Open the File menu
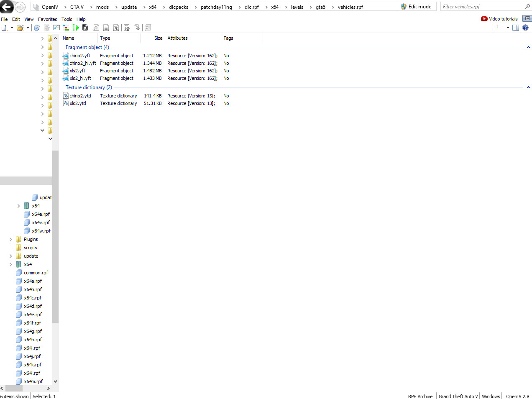Screen dimensions: 532x399 (4, 19)
